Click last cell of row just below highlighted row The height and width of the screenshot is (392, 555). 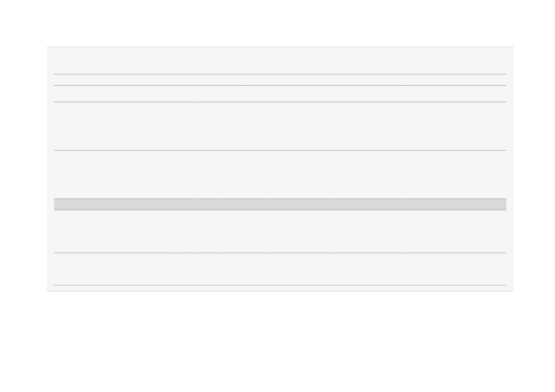click(x=455, y=231)
